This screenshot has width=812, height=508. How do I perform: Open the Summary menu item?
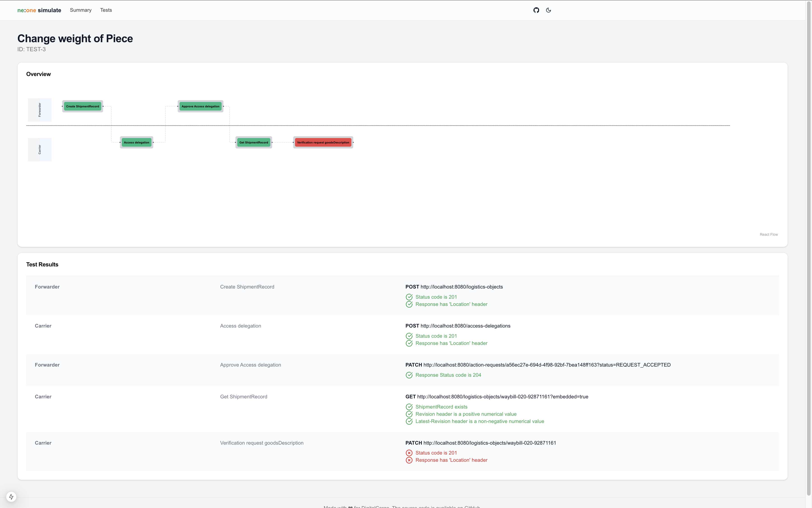tap(81, 10)
